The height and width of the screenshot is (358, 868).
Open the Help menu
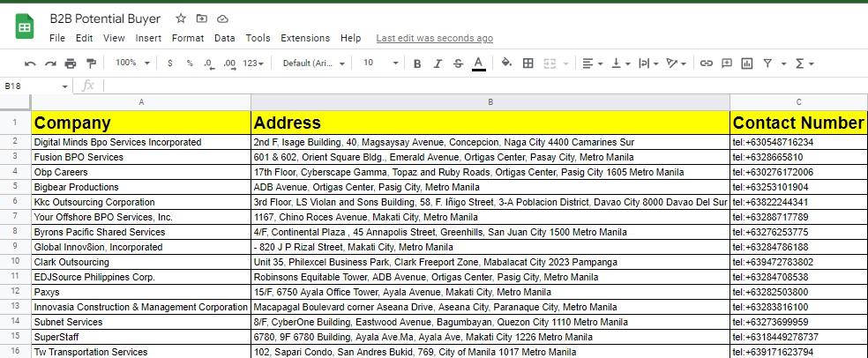click(x=350, y=38)
